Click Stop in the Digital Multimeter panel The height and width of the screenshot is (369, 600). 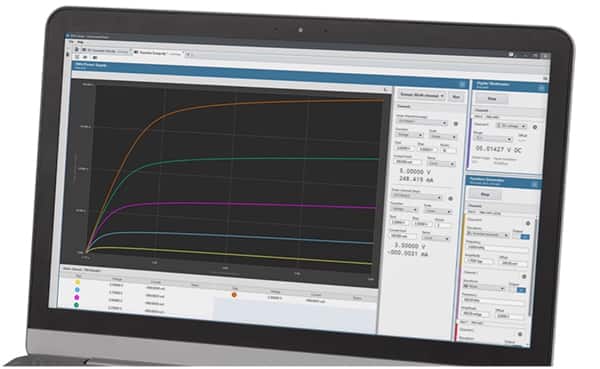click(x=492, y=99)
